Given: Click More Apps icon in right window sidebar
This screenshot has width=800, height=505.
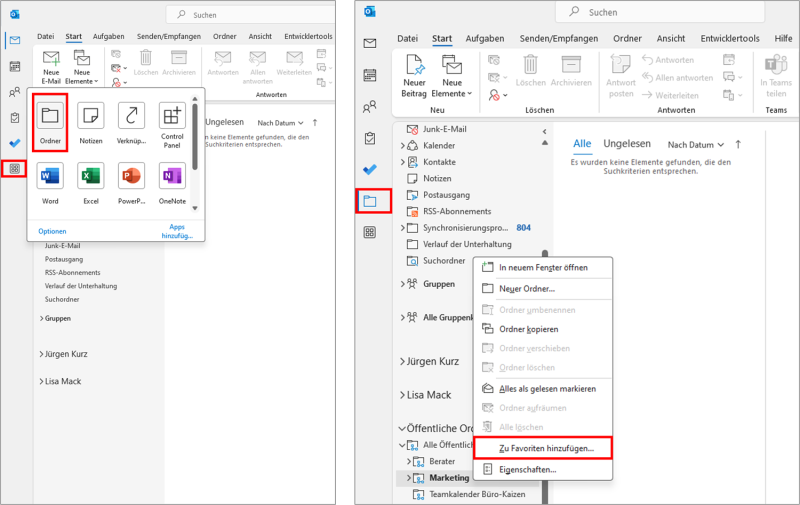Looking at the screenshot, I should (370, 233).
